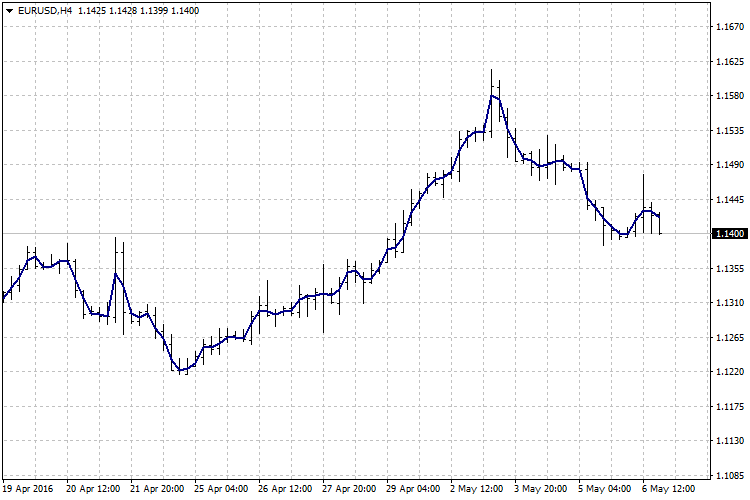This screenshot has height=500, width=750.
Task: Click the 20 Apr 12:00 time label
Action: pos(93,489)
